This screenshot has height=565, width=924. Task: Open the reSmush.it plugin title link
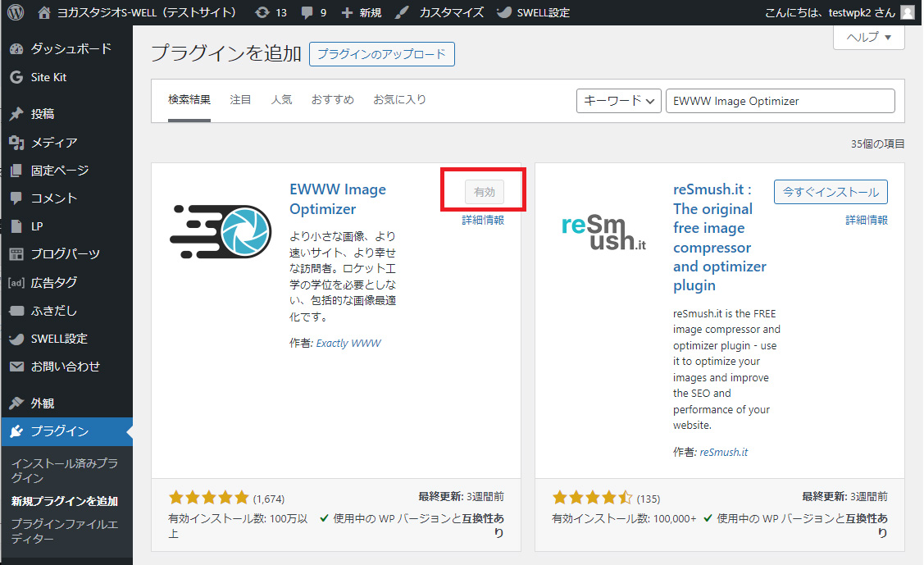(x=720, y=238)
